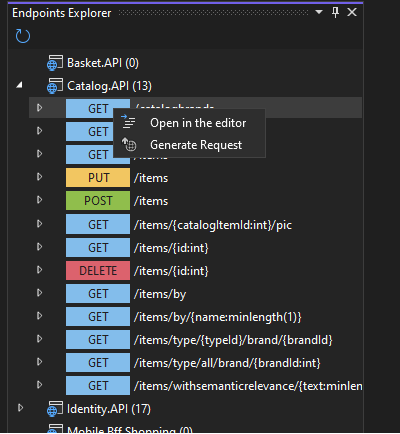The width and height of the screenshot is (400, 434).
Task: Select the /items/withsemanticrelevance path text
Action: tap(248, 386)
